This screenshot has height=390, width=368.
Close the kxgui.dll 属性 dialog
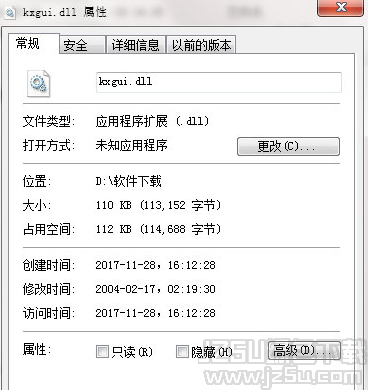(x=340, y=7)
